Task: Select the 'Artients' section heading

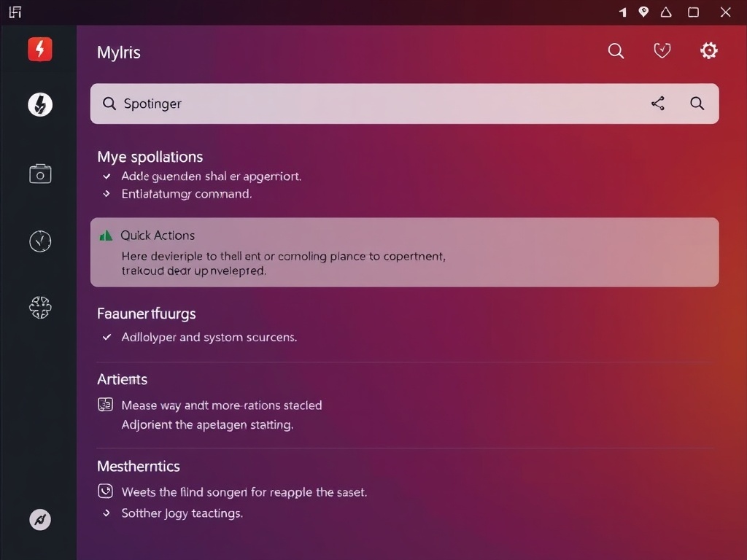Action: pos(122,379)
